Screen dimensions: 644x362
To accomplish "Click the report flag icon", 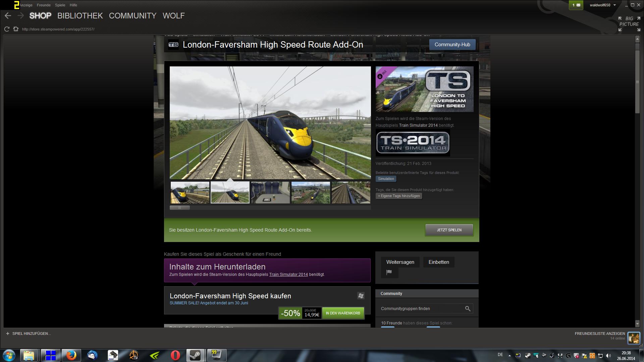I will point(389,272).
